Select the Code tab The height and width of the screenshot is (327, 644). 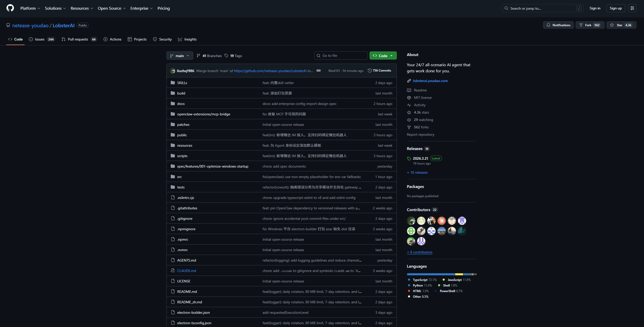coord(15,39)
